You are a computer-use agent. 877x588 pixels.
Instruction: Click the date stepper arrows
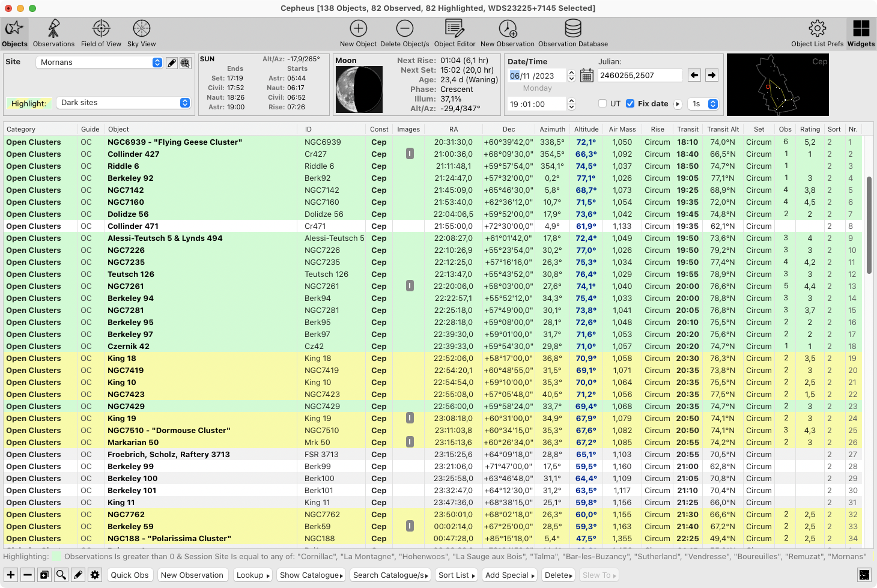click(571, 76)
